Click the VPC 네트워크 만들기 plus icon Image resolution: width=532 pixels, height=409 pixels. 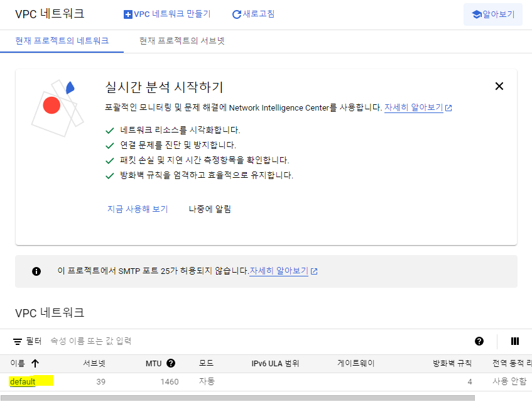click(128, 14)
